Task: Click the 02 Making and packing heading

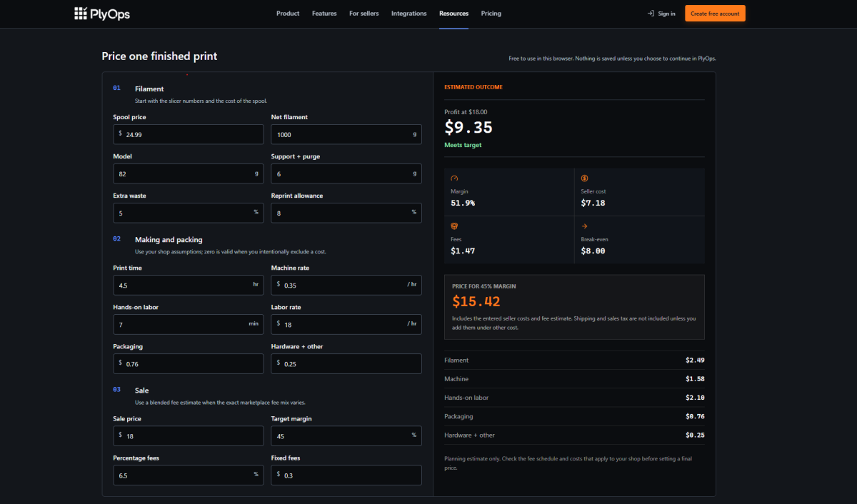Action: (158, 239)
